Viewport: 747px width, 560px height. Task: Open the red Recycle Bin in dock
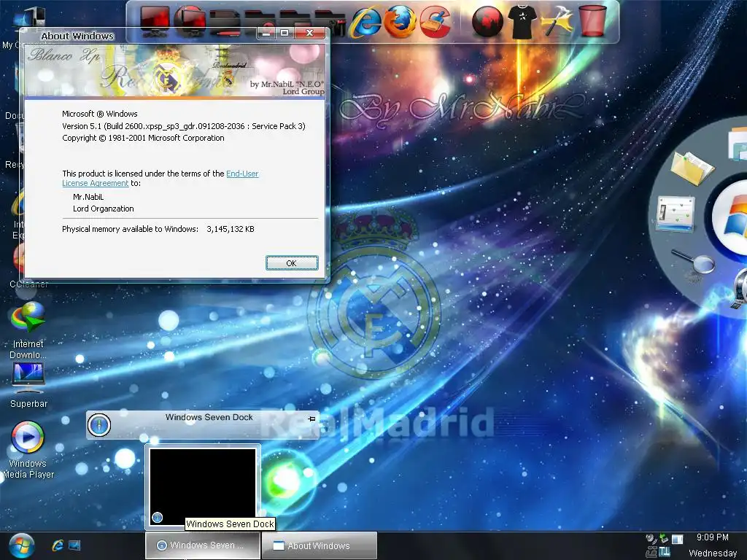pyautogui.click(x=592, y=21)
